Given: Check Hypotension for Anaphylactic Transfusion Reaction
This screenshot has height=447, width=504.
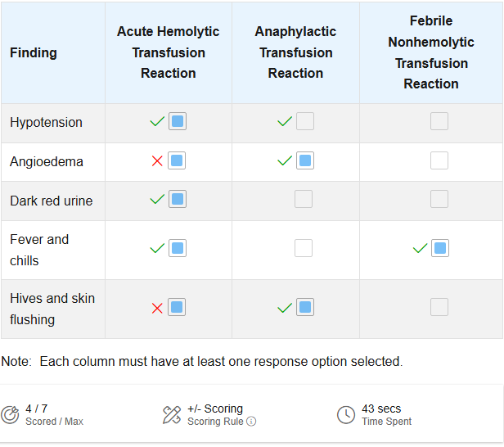Looking at the screenshot, I should coord(305,121).
